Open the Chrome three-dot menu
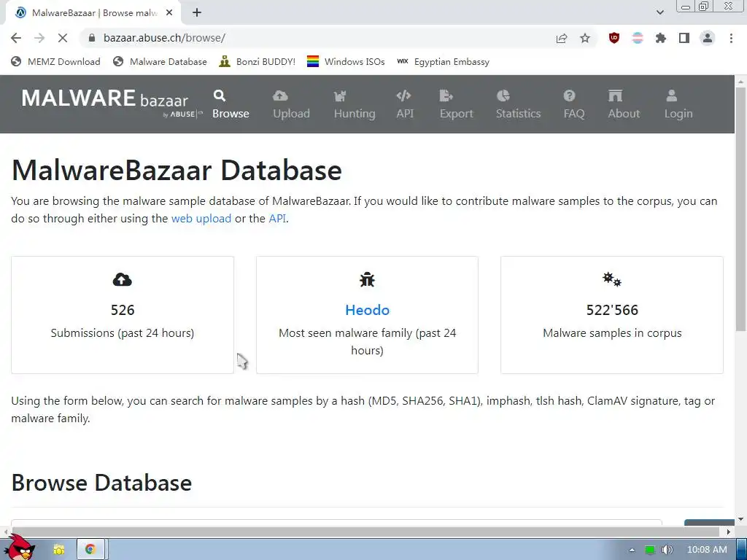 coord(731,38)
